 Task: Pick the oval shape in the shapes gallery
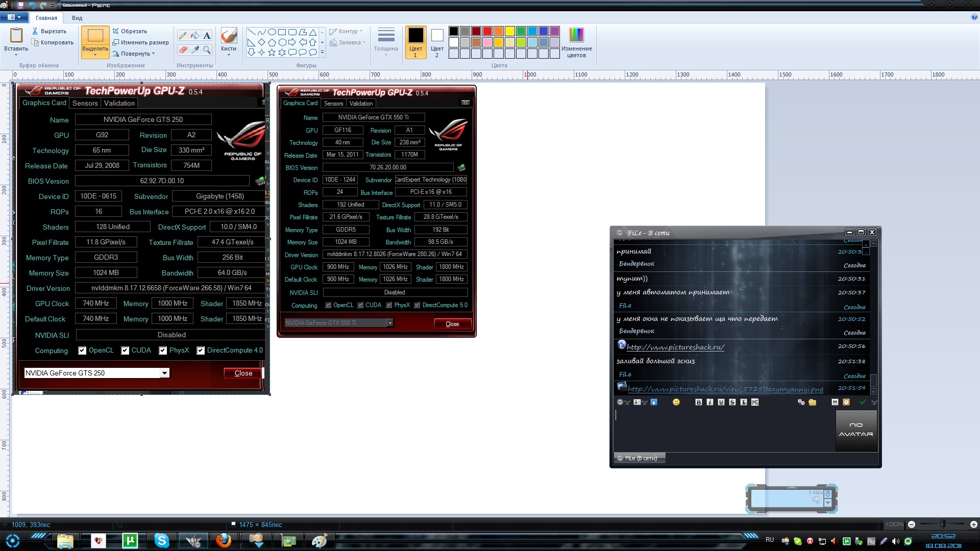click(272, 32)
